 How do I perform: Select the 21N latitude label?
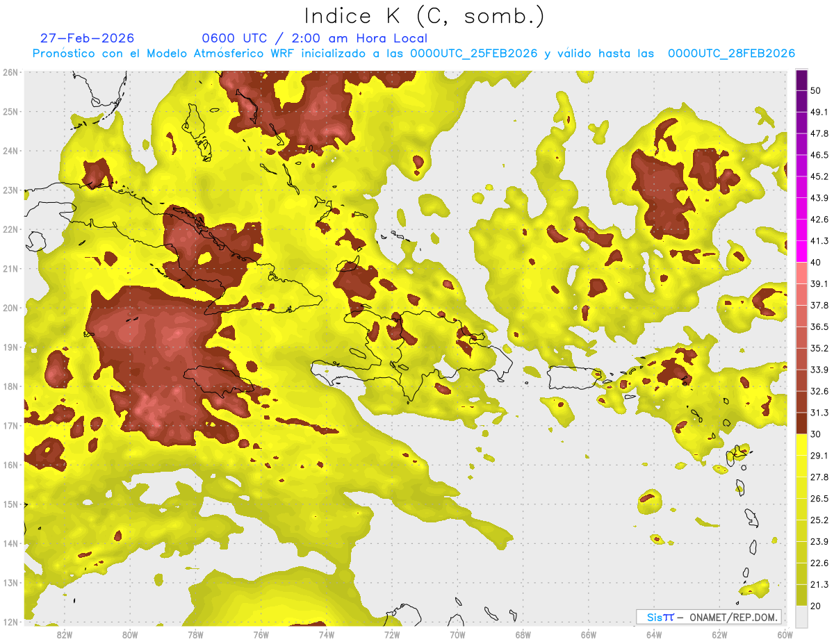10,268
